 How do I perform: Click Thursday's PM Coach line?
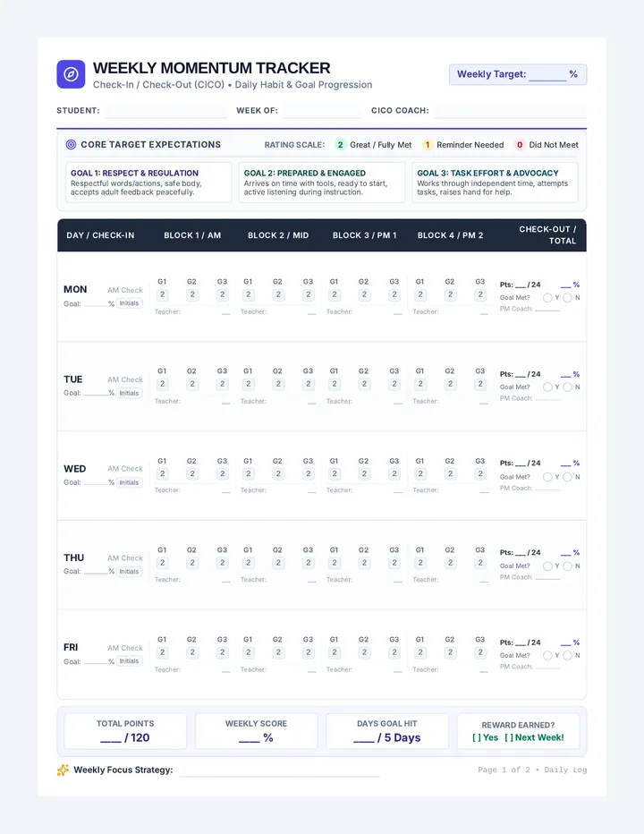(x=547, y=577)
